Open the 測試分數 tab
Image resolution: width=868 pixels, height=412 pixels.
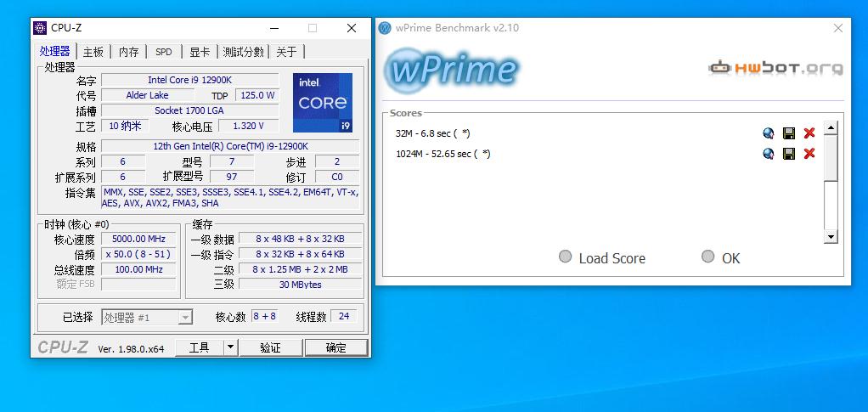pyautogui.click(x=243, y=52)
